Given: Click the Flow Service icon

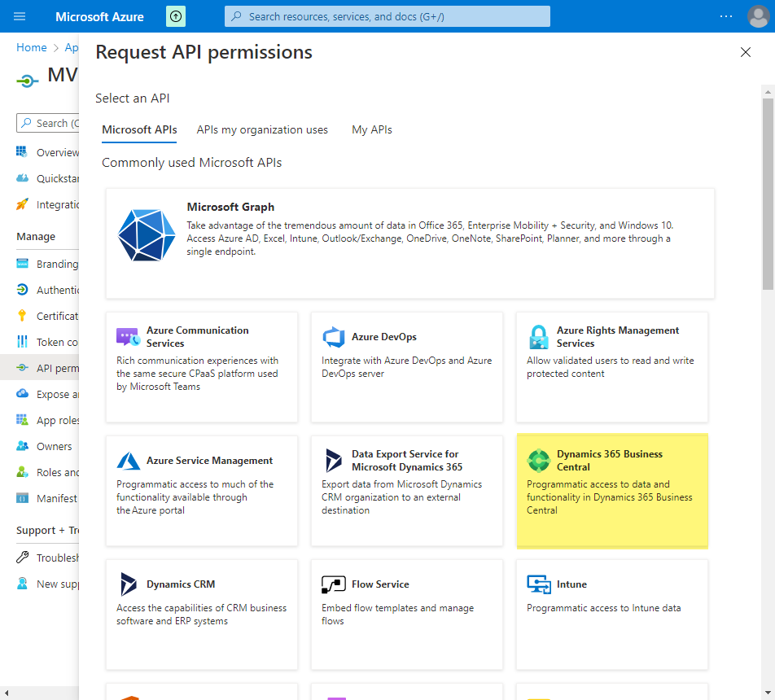Looking at the screenshot, I should (x=334, y=584).
